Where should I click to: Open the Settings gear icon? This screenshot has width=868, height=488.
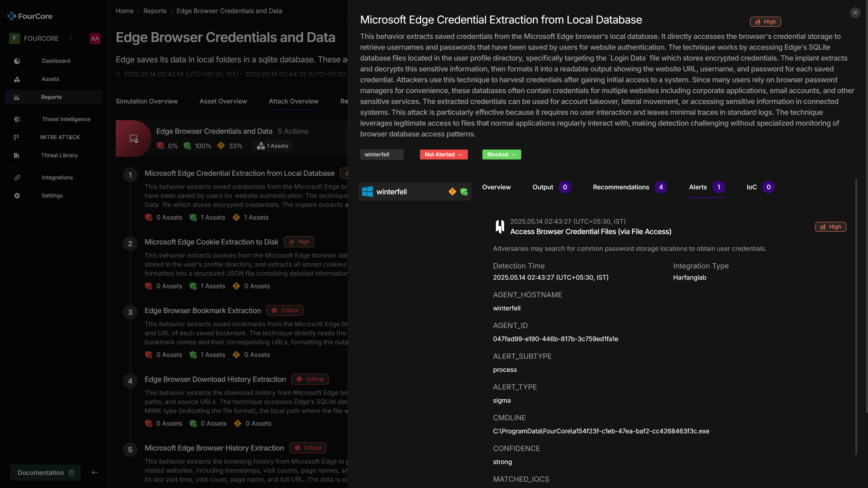(x=17, y=196)
